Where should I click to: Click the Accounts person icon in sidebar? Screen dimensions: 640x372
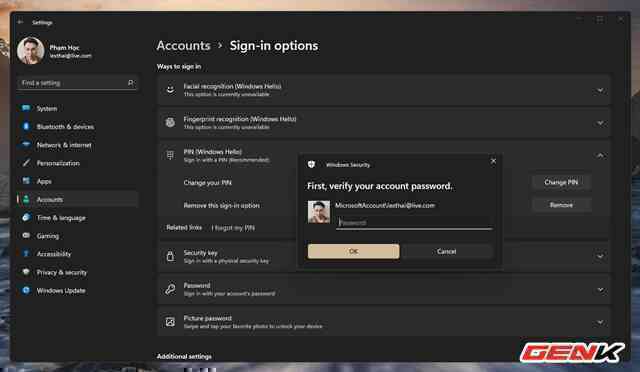[x=26, y=199]
